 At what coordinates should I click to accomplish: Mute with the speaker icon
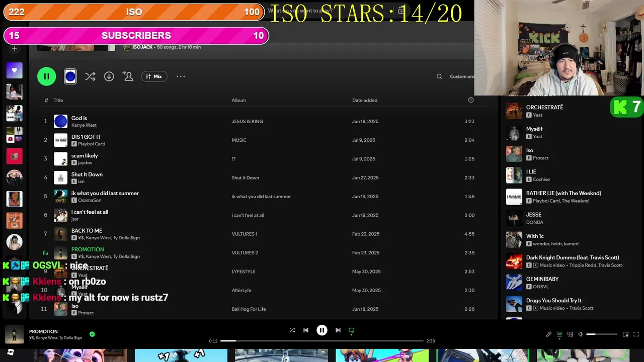click(x=580, y=334)
